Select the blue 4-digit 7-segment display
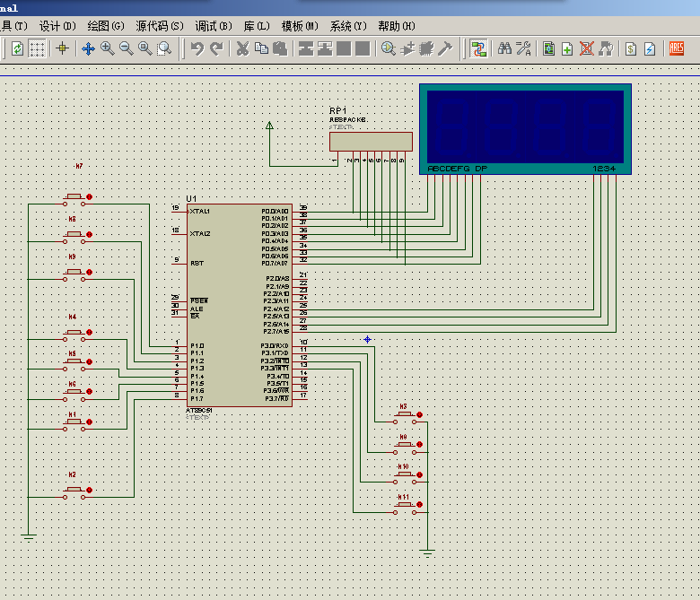The image size is (700, 600). click(525, 129)
